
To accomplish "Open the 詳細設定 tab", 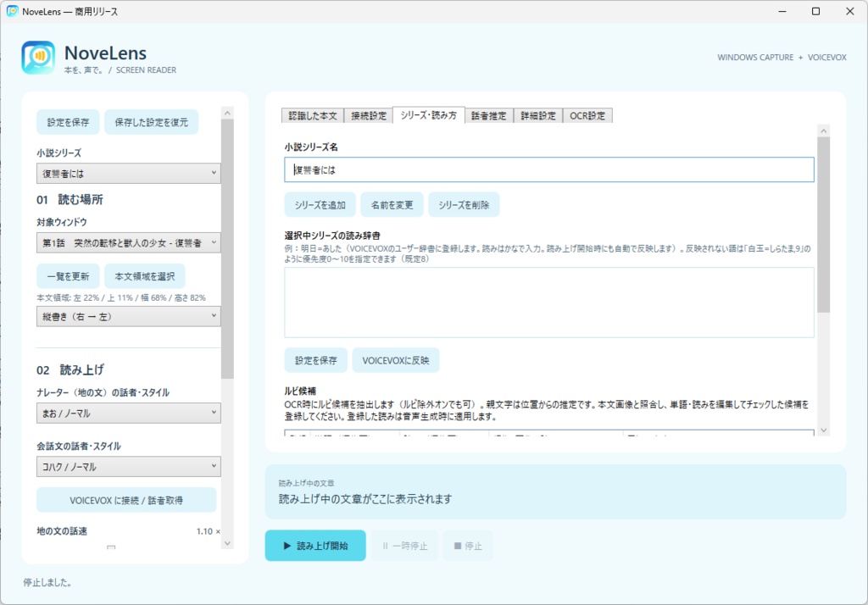I will pos(538,116).
